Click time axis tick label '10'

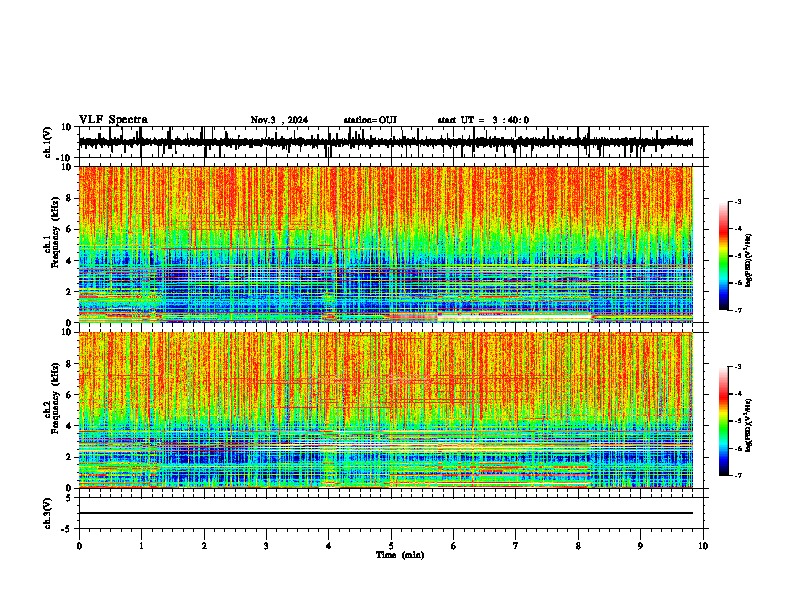tap(703, 546)
